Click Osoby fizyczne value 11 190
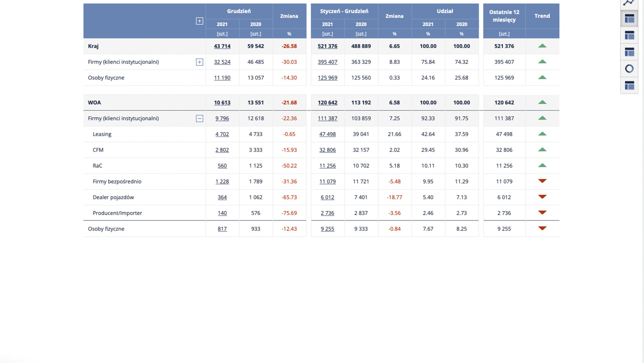This screenshot has width=644, height=363. point(222,78)
